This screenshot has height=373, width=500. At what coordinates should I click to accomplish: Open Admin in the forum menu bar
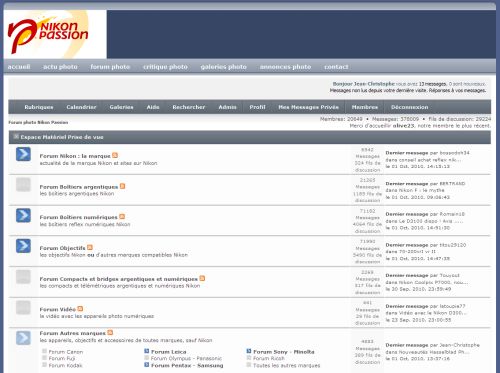pos(227,107)
